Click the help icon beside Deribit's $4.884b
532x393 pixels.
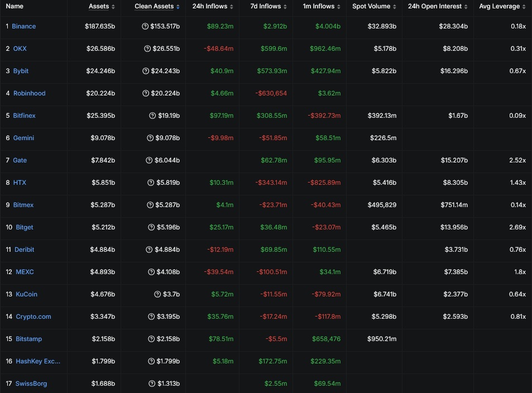149,250
